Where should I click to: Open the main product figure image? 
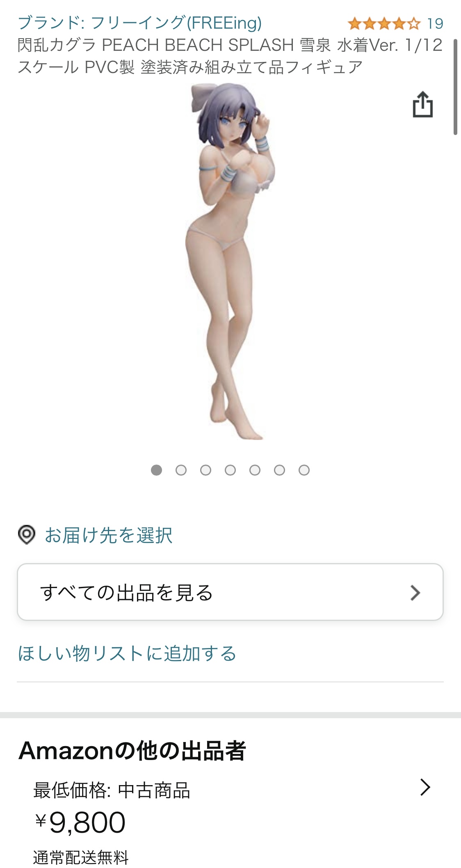click(230, 261)
